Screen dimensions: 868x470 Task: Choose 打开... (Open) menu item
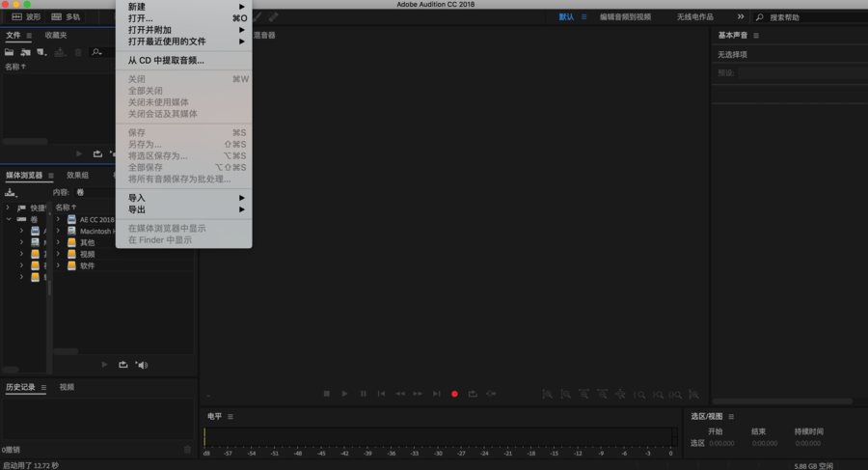pos(184,18)
